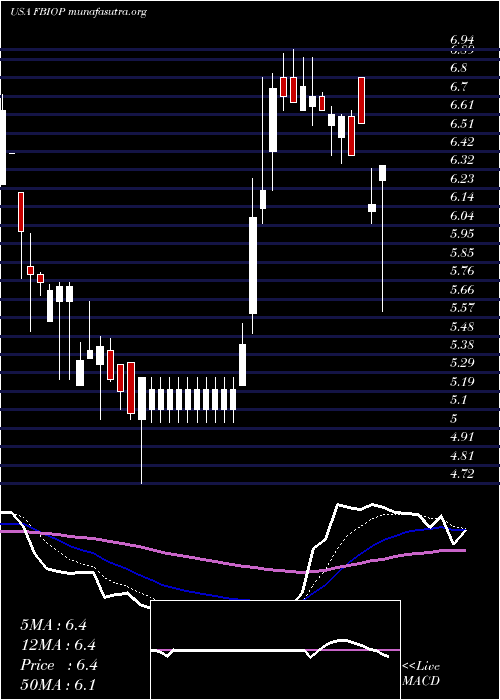The width and height of the screenshot is (500, 700).
Task: Click the <<Live MACD label
Action: pyautogui.click(x=421, y=674)
